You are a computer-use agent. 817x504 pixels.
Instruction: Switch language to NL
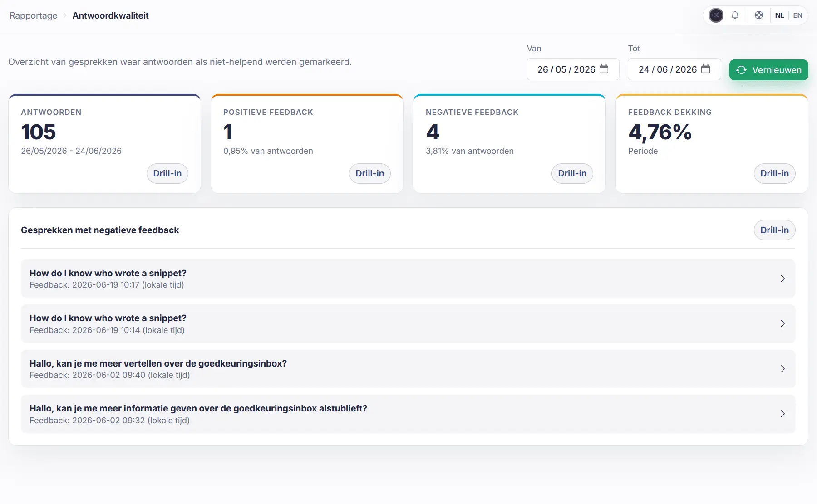point(779,15)
